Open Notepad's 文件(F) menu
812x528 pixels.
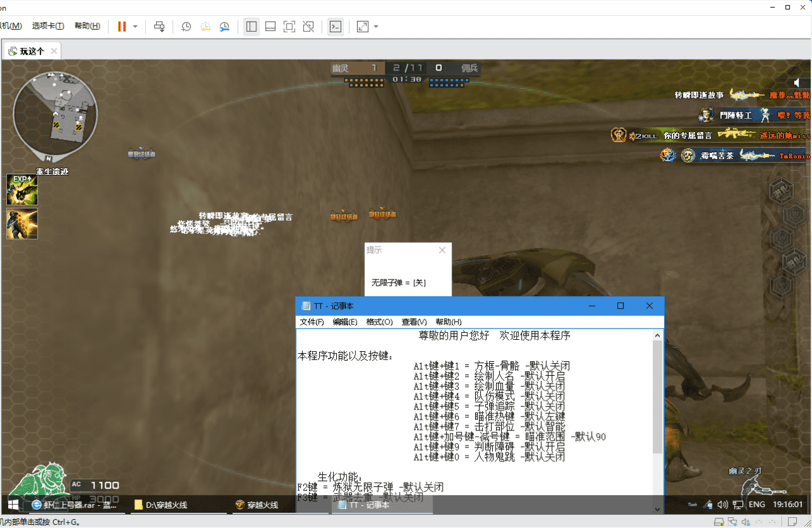click(311, 322)
